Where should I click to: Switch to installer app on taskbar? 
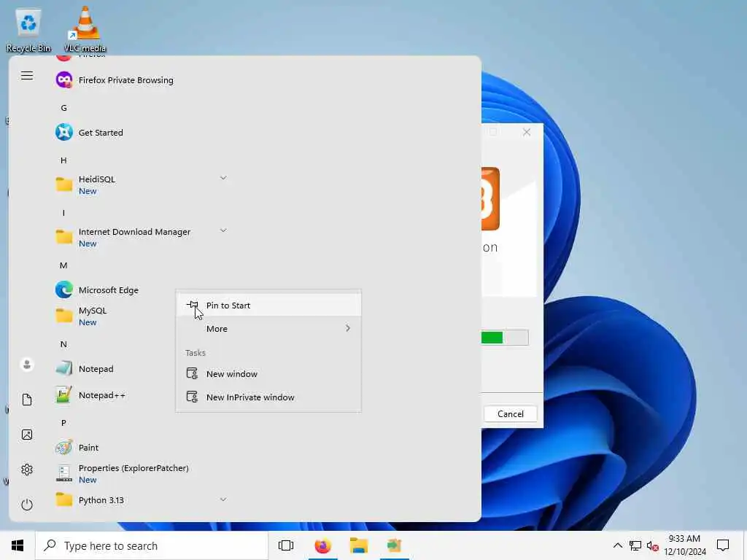[x=395, y=545]
